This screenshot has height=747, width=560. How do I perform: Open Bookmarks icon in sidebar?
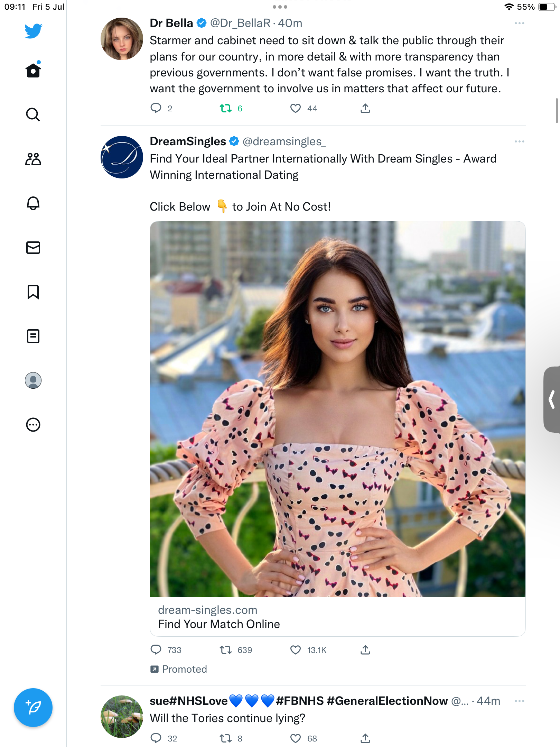33,292
